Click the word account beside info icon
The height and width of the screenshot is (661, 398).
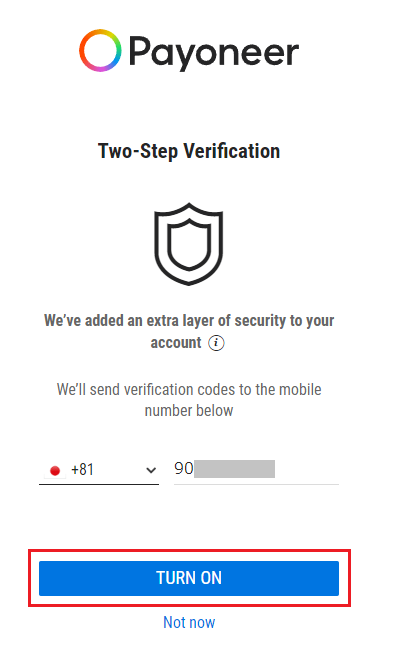pyautogui.click(x=176, y=343)
